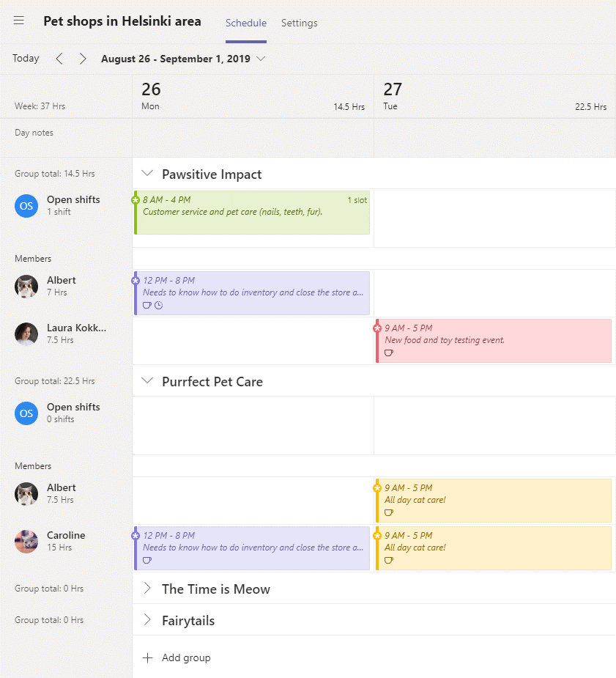This screenshot has width=616, height=678.
Task: Expand The Time is Meow group
Action: click(147, 588)
